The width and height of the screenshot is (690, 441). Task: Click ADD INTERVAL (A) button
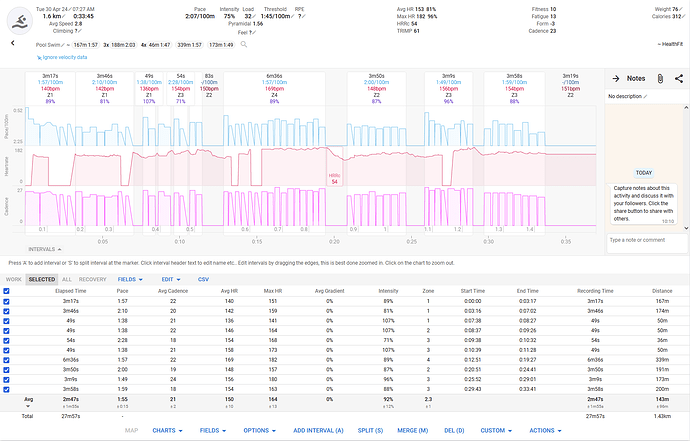tap(318, 430)
